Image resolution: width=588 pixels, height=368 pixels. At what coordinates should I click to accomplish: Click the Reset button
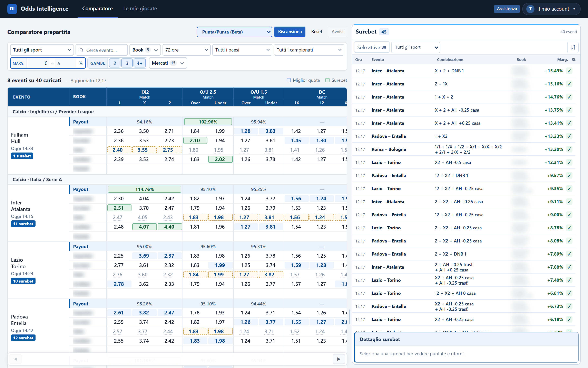point(317,32)
